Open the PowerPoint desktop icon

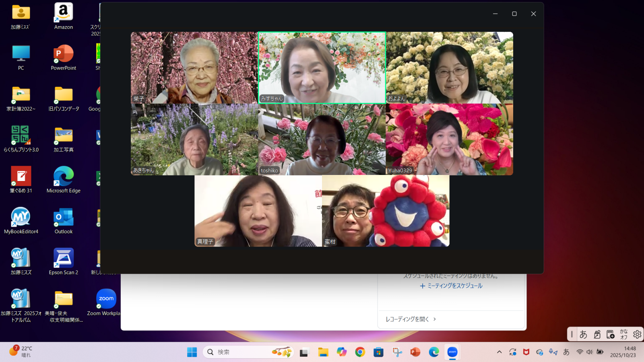tap(64, 57)
